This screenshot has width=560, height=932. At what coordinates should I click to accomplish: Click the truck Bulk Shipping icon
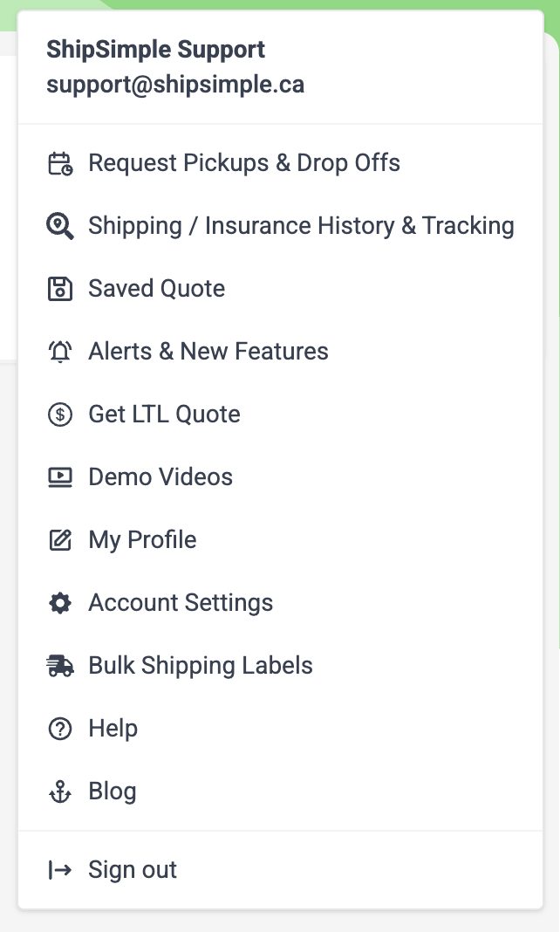pos(60,666)
